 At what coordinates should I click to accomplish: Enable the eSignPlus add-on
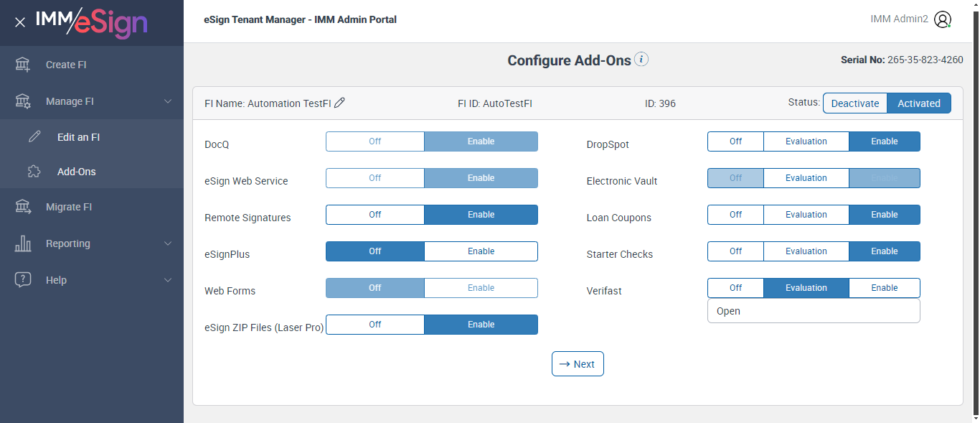(481, 251)
